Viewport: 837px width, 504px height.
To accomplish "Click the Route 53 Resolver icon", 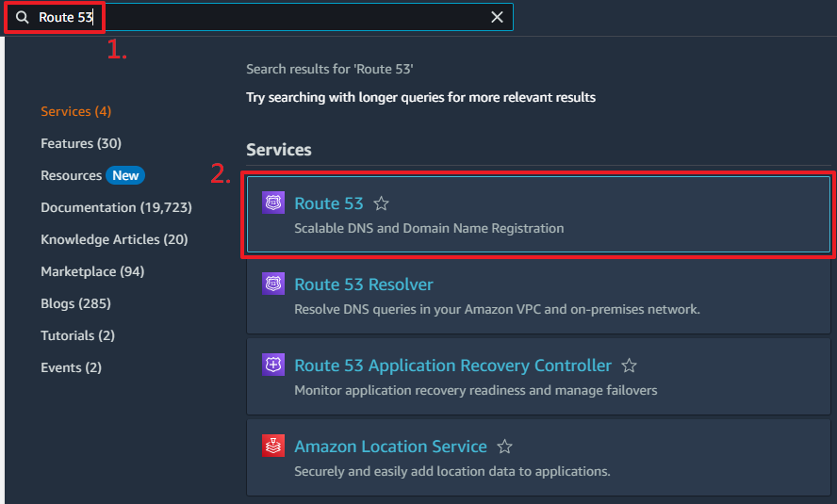I will [x=273, y=285].
